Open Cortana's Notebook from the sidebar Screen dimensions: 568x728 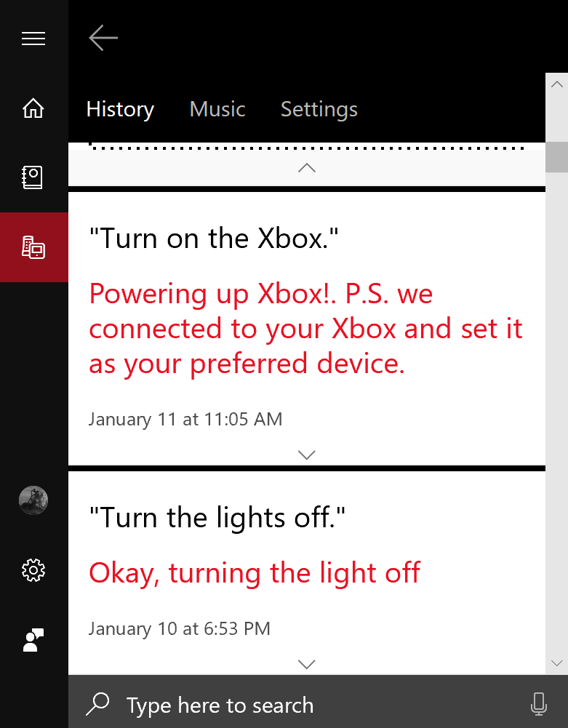point(33,177)
